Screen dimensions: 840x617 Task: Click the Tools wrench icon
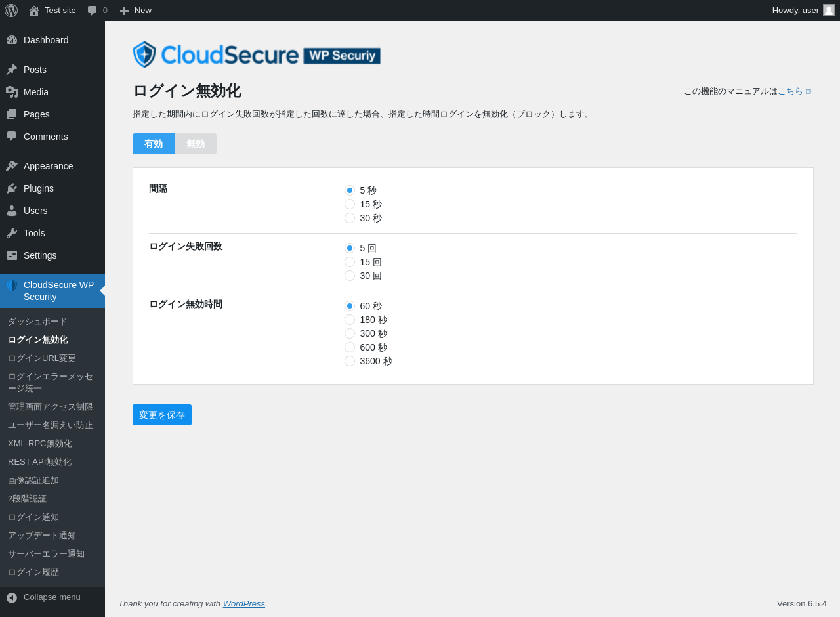point(12,233)
